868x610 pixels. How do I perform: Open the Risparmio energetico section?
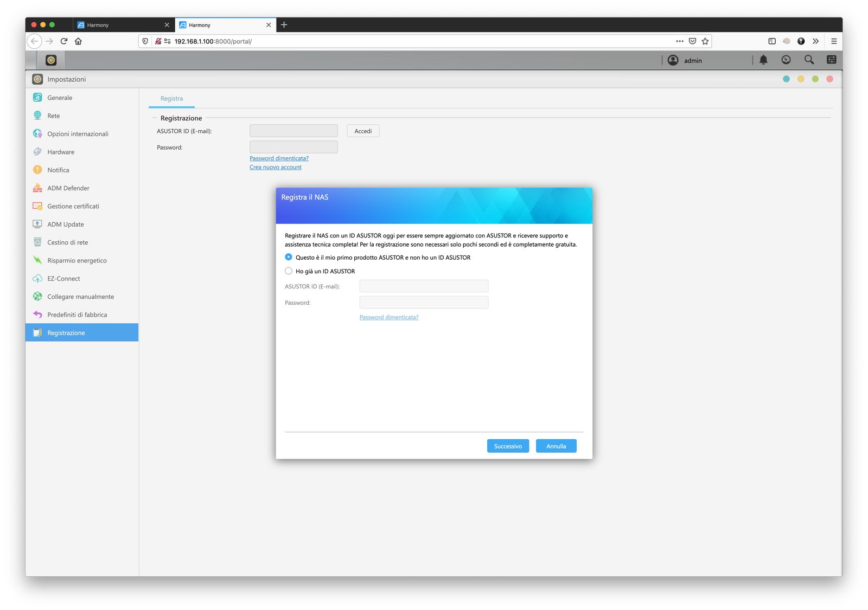pyautogui.click(x=82, y=260)
